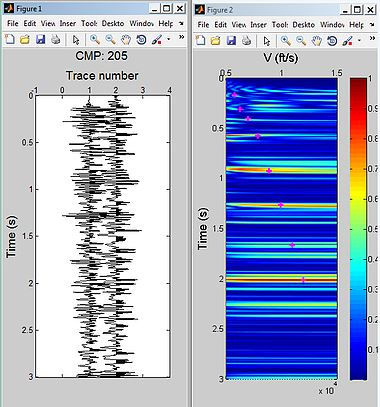Open File menu in Figure 2
Viewport: 380px width, 407px height.
tap(203, 25)
